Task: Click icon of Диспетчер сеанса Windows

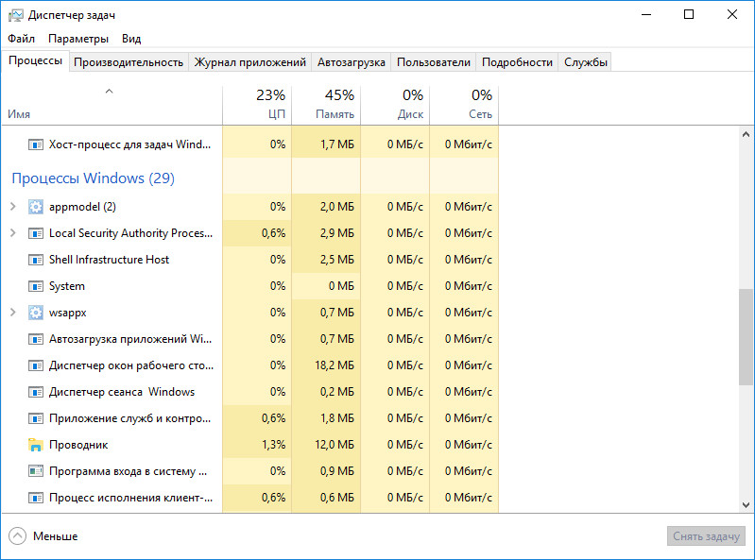Action: [x=36, y=392]
